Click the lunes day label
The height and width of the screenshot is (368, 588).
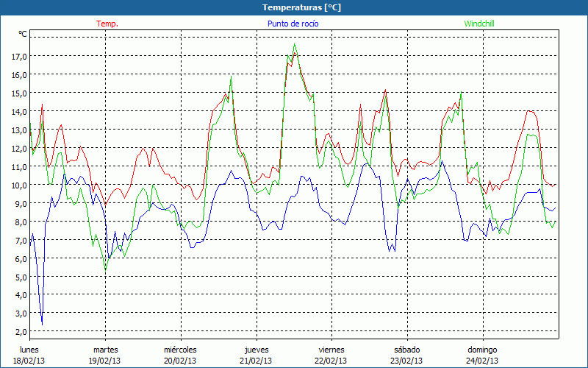29,350
